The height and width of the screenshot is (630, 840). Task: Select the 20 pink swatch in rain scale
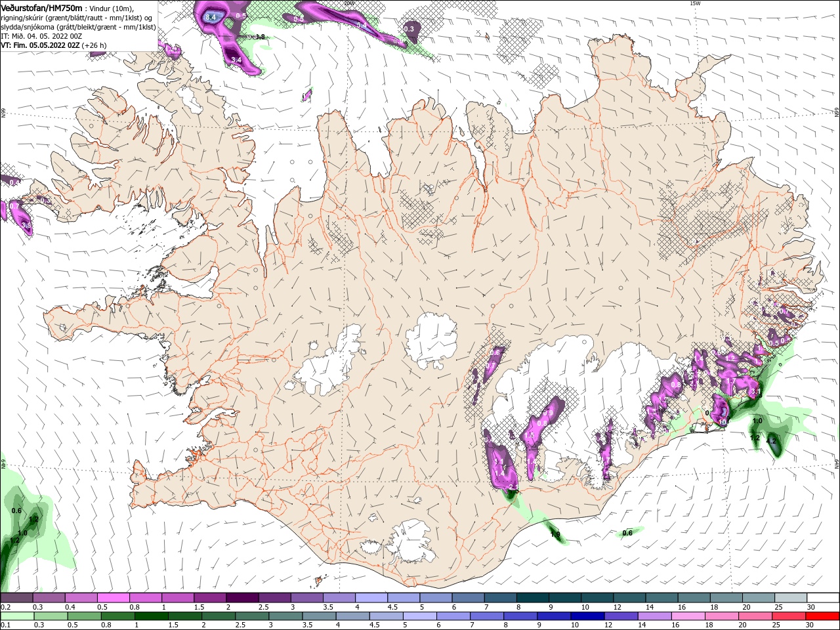(x=756, y=616)
